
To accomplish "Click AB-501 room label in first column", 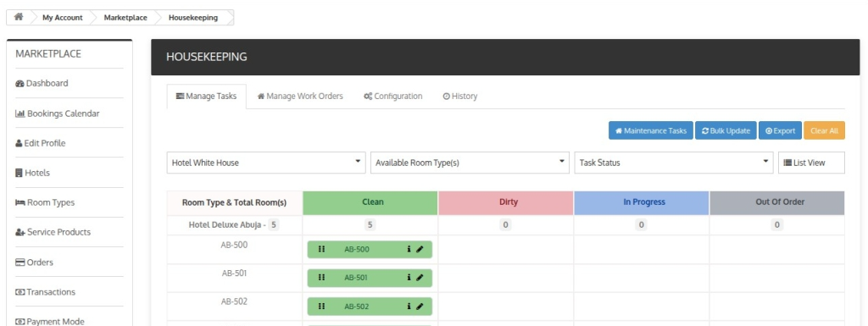I will [234, 273].
